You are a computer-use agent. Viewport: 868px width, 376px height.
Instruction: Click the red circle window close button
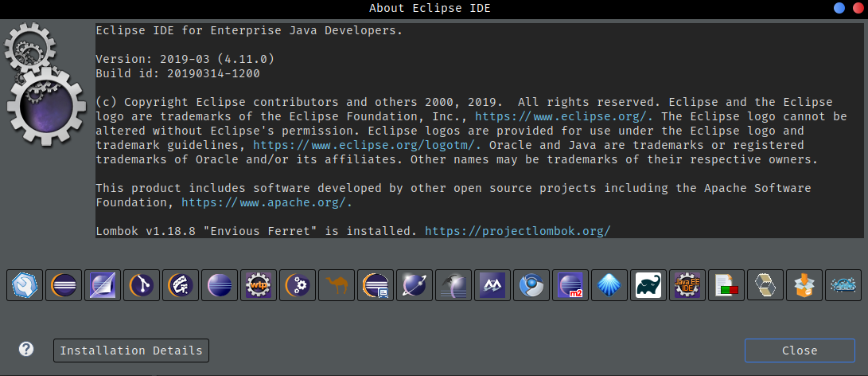click(x=858, y=8)
